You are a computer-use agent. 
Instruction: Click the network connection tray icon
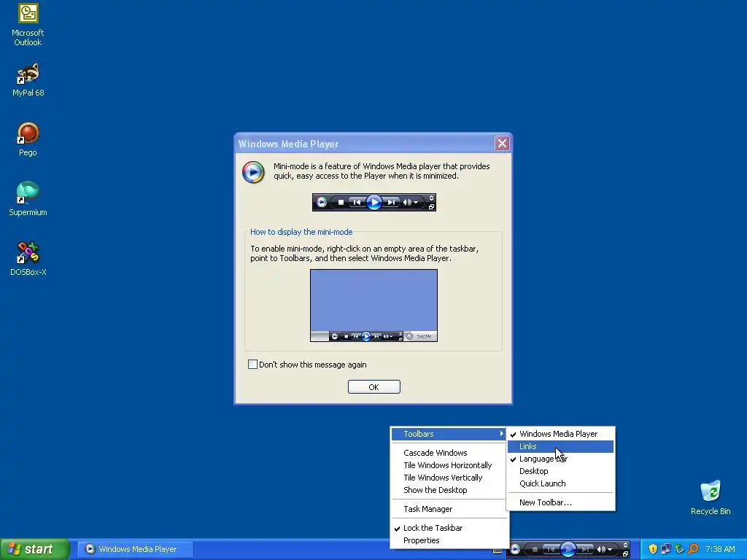pyautogui.click(x=666, y=549)
